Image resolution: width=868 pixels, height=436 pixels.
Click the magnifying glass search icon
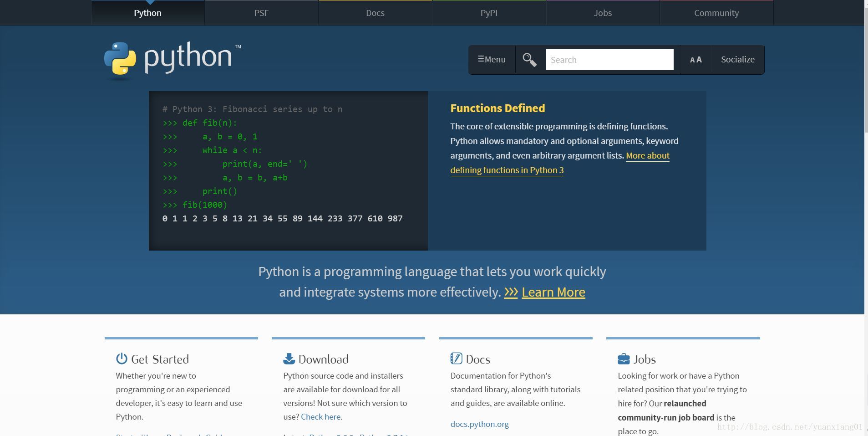pyautogui.click(x=530, y=60)
